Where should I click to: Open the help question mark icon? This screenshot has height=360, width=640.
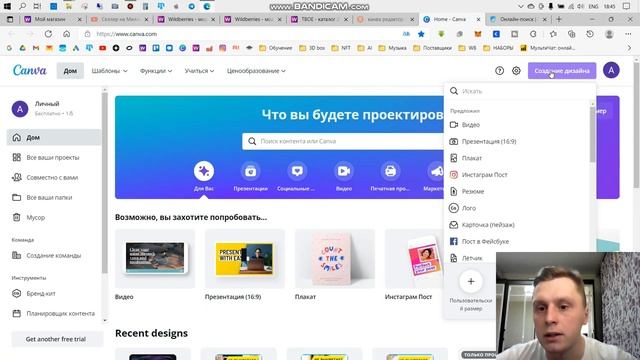(499, 71)
